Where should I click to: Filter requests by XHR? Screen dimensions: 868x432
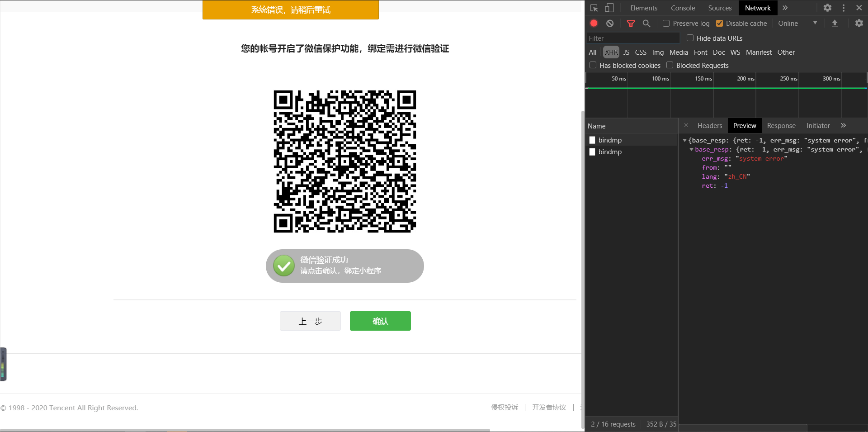tap(611, 52)
